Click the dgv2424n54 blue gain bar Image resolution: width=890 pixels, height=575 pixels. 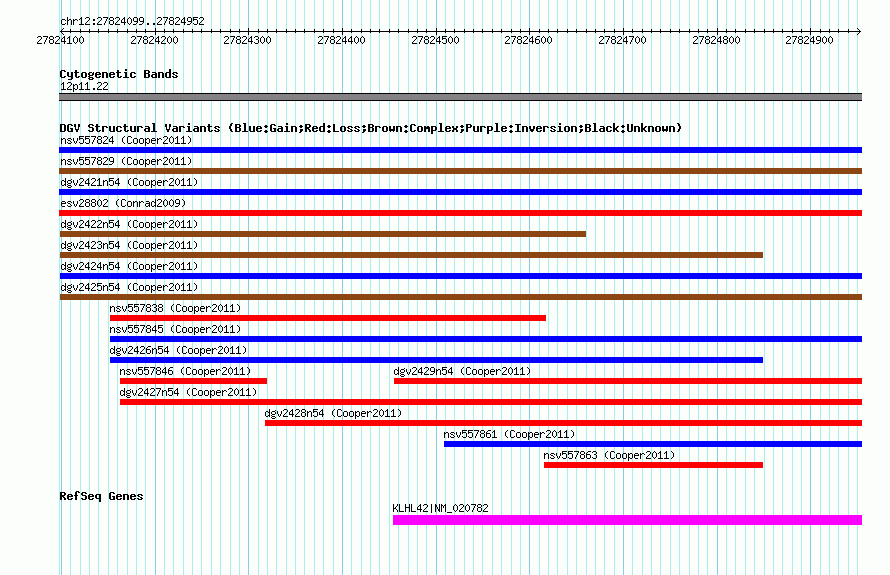click(x=460, y=276)
